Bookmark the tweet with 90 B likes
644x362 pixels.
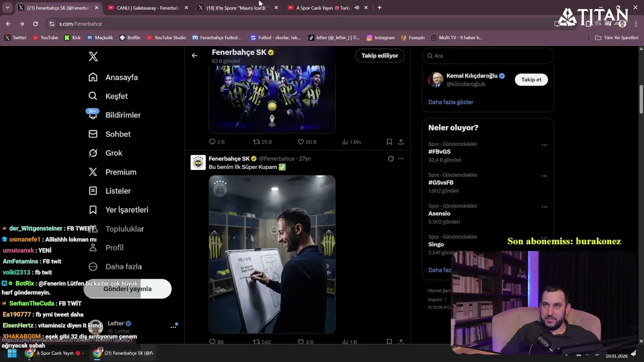pyautogui.click(x=389, y=142)
